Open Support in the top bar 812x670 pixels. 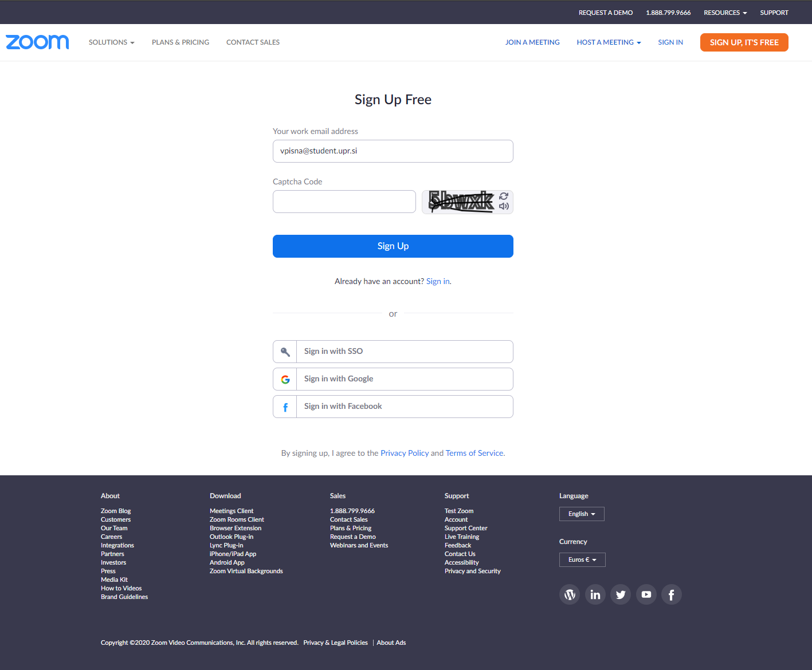point(774,13)
